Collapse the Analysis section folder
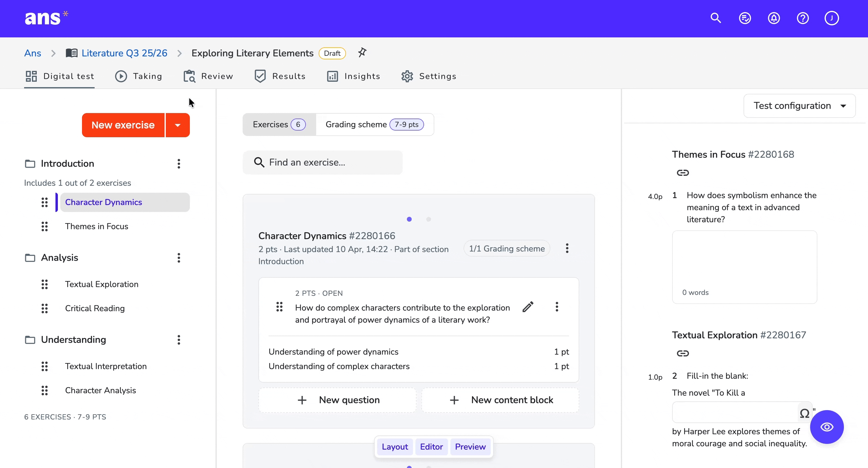 coord(30,258)
